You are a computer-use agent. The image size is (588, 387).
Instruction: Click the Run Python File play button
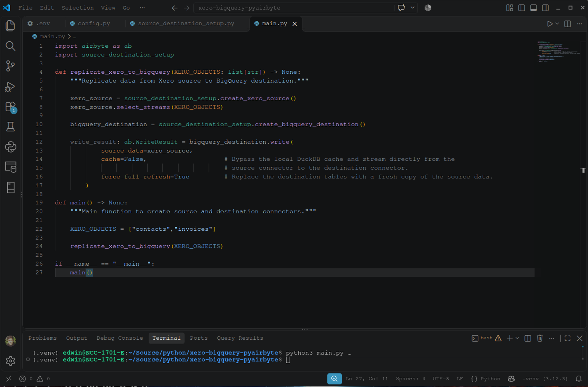550,24
